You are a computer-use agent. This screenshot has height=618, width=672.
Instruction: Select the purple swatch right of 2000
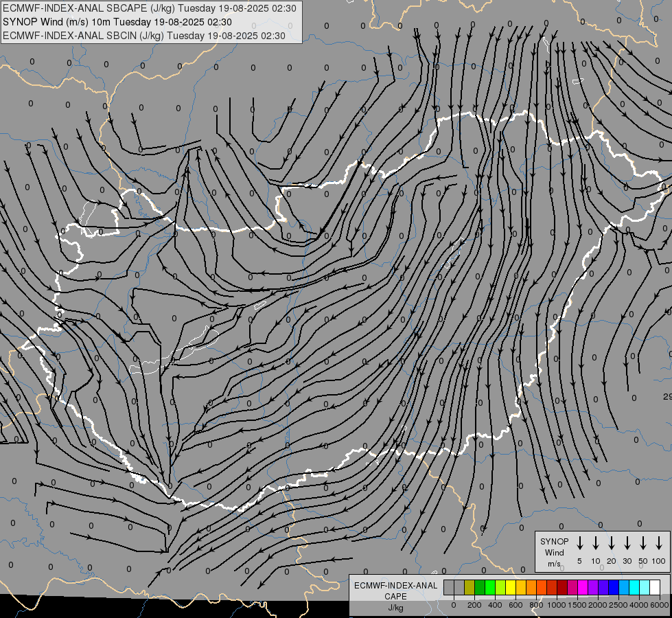click(x=593, y=588)
